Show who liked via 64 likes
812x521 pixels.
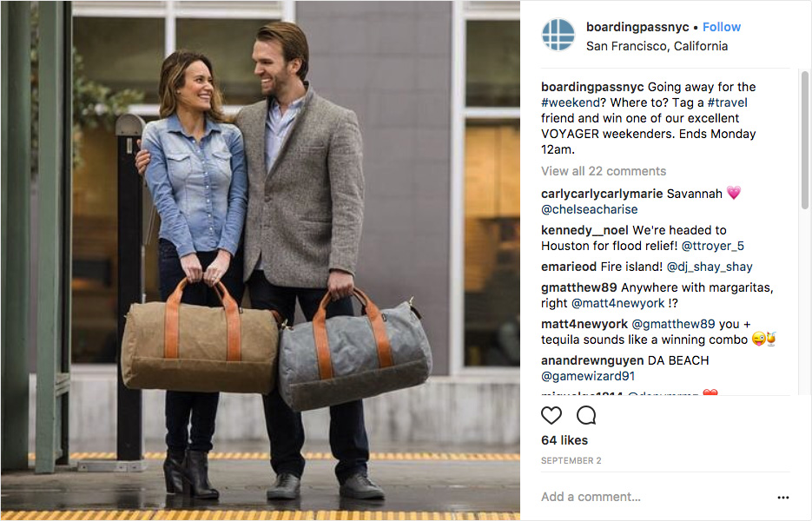pyautogui.click(x=564, y=440)
